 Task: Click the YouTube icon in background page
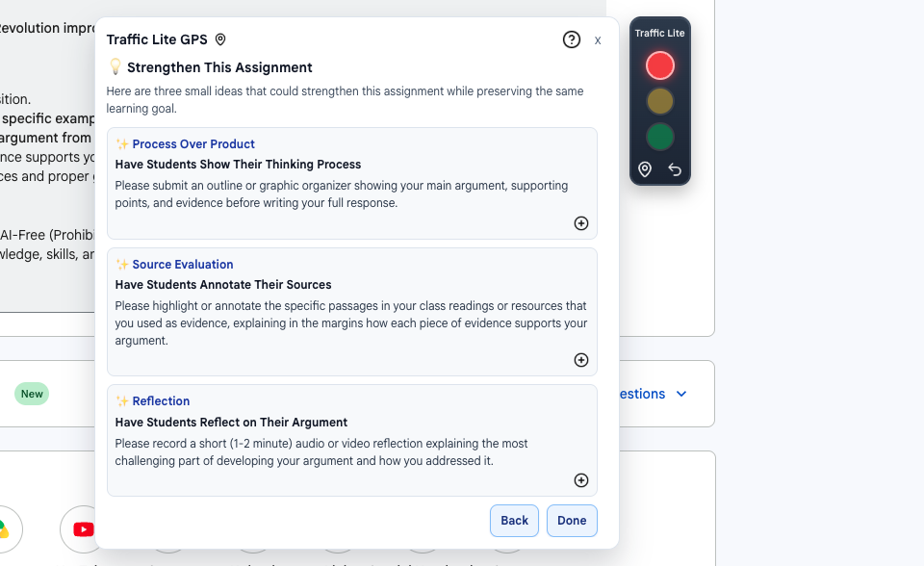point(84,529)
